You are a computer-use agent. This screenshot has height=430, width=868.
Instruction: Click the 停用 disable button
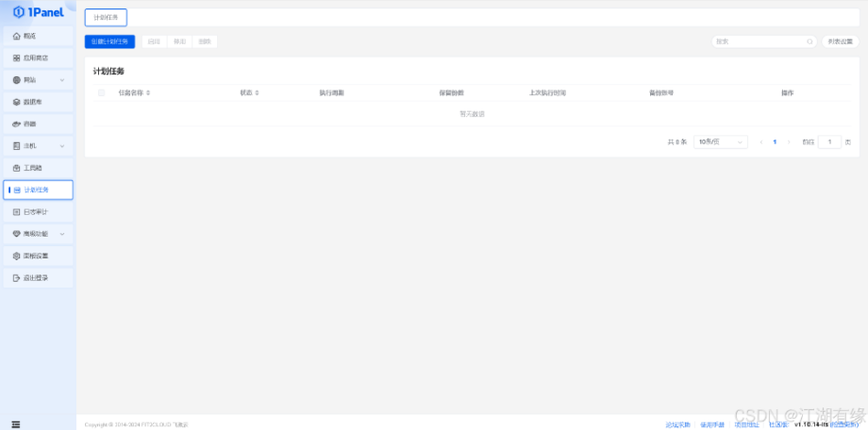(x=179, y=41)
